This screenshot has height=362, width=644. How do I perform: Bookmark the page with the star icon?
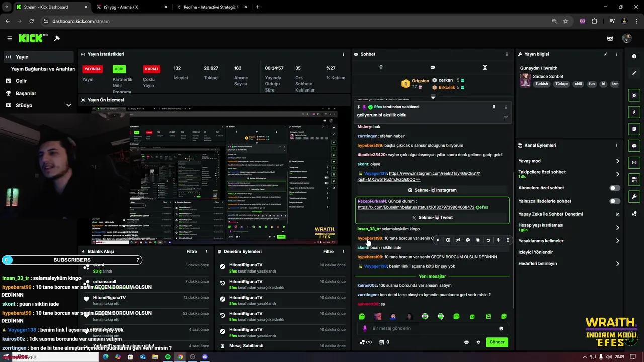[x=566, y=21]
